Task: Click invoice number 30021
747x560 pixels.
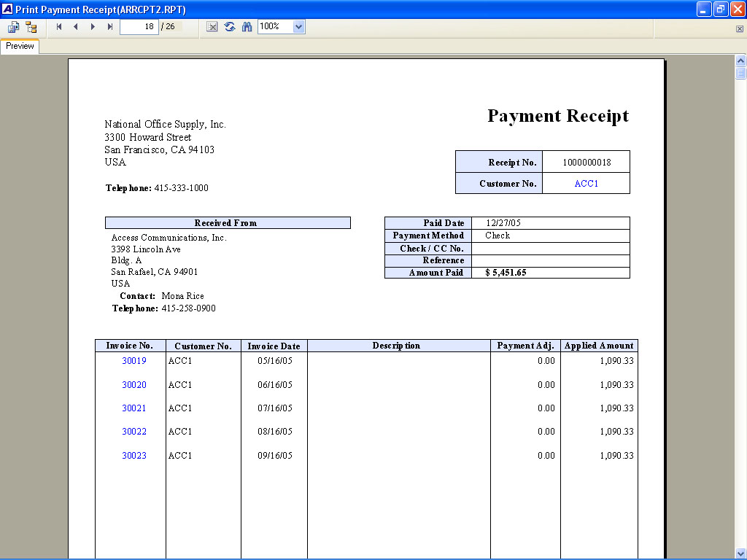Action: point(133,408)
